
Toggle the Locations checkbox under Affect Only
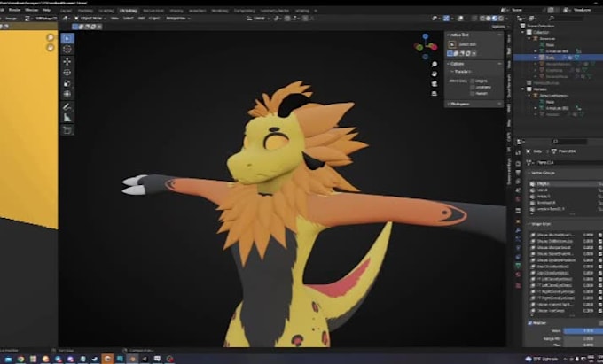(473, 87)
